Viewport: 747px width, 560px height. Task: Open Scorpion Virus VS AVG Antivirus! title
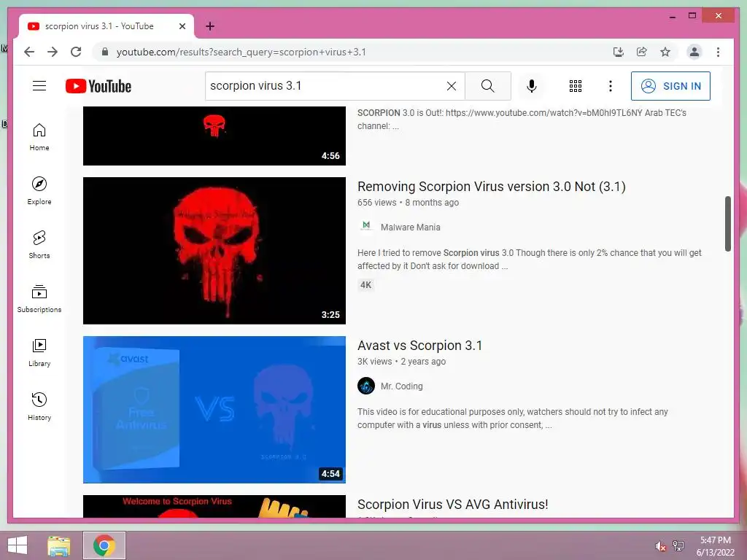(452, 505)
